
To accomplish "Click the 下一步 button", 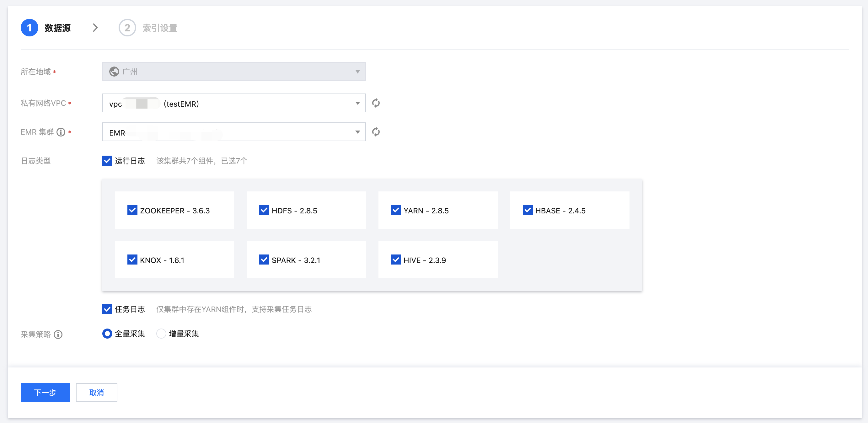I will tap(45, 392).
